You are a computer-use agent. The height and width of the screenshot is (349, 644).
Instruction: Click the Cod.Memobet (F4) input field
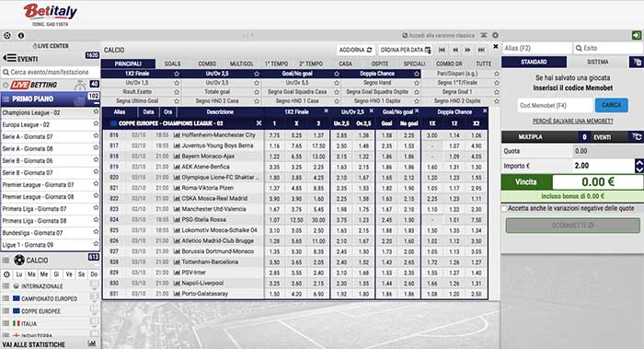[x=556, y=105]
